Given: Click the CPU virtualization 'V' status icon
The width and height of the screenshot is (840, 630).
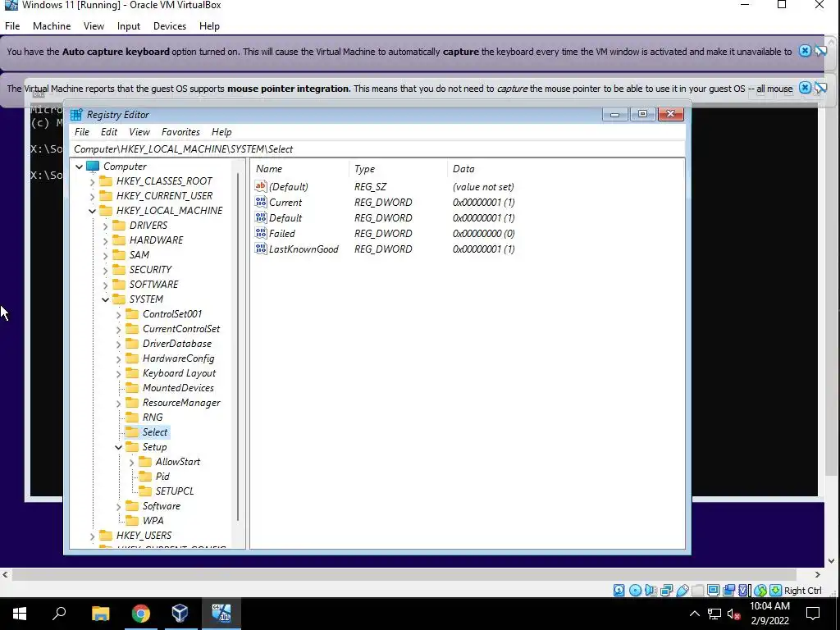Looking at the screenshot, I should [x=744, y=591].
